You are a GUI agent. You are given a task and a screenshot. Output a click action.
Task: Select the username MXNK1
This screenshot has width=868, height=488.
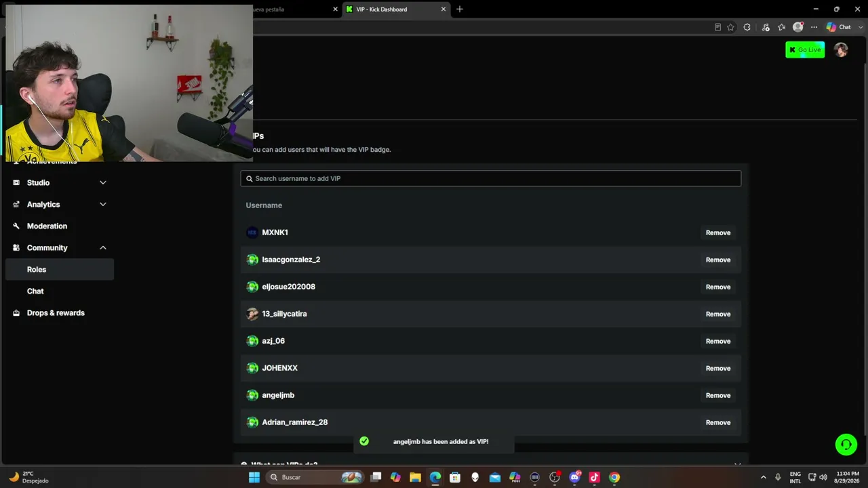tap(275, 232)
